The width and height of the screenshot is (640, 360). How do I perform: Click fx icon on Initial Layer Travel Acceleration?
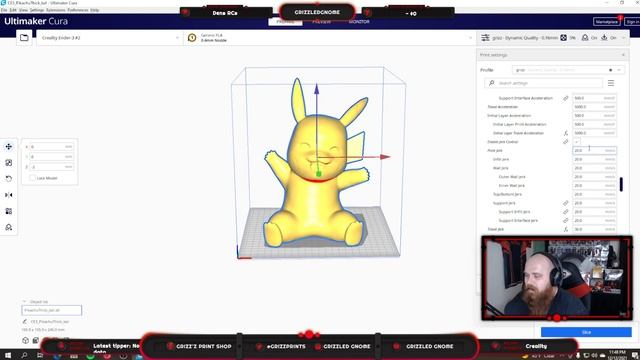click(566, 133)
